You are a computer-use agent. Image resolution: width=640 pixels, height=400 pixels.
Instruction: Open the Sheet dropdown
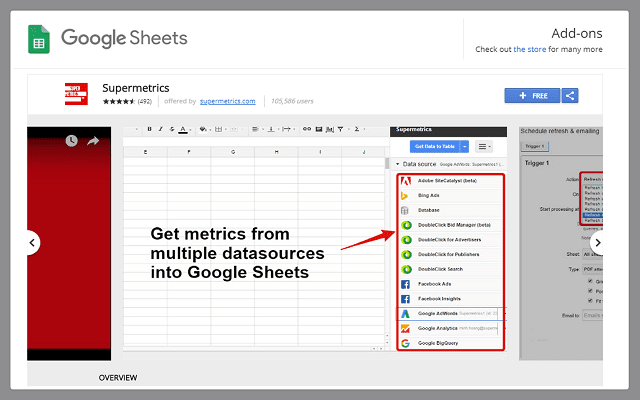coord(593,254)
